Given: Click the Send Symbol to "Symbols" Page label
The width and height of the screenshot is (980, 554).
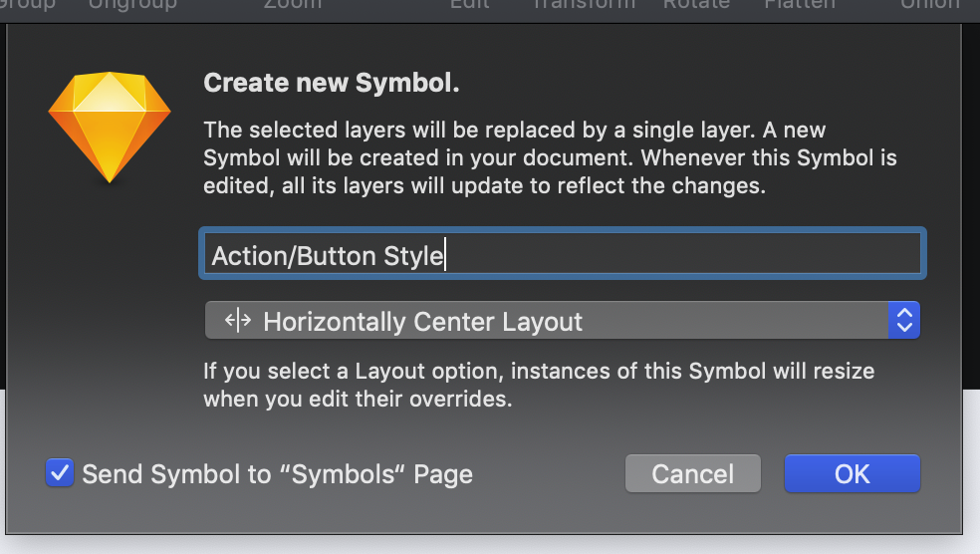Looking at the screenshot, I should click(277, 474).
